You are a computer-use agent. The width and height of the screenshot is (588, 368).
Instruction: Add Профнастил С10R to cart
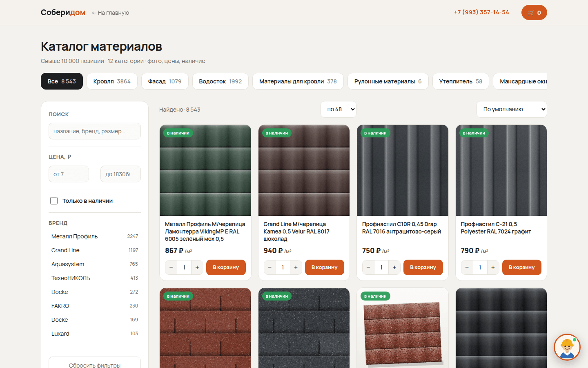(x=423, y=267)
